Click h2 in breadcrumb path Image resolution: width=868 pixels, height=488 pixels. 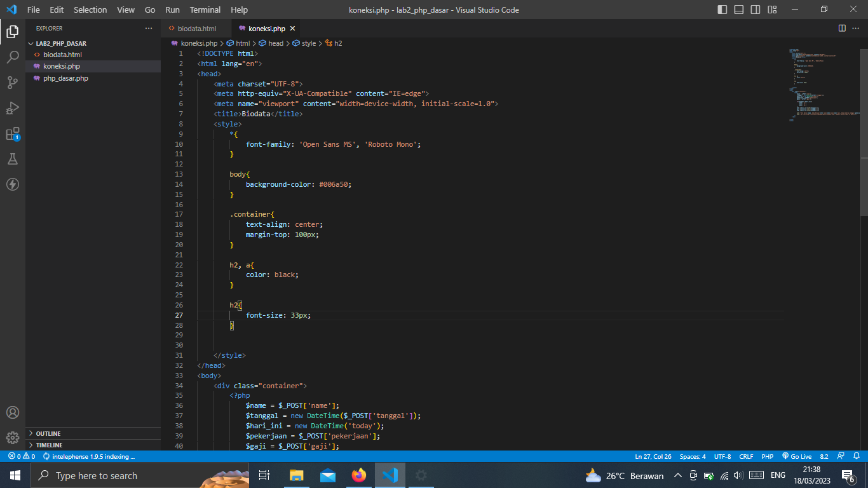pyautogui.click(x=334, y=43)
